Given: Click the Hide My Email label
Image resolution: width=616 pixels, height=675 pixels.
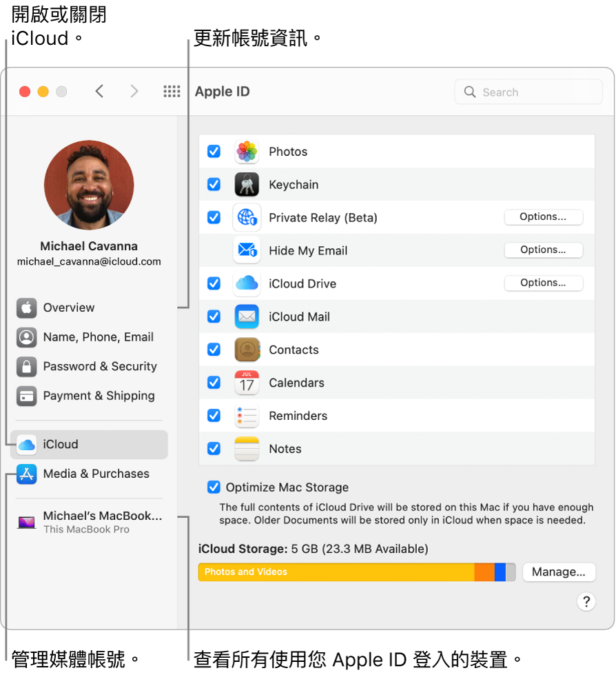Looking at the screenshot, I should tap(308, 250).
